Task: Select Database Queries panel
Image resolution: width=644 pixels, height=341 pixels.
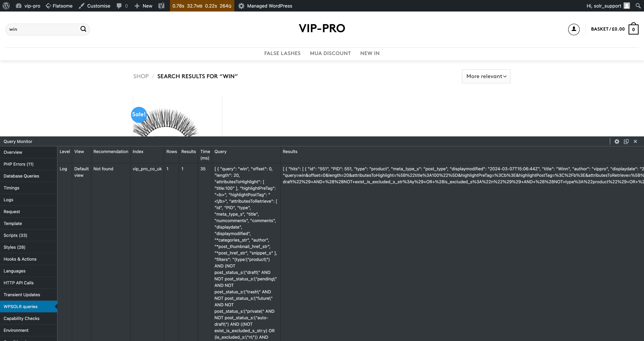Action: coord(29,176)
